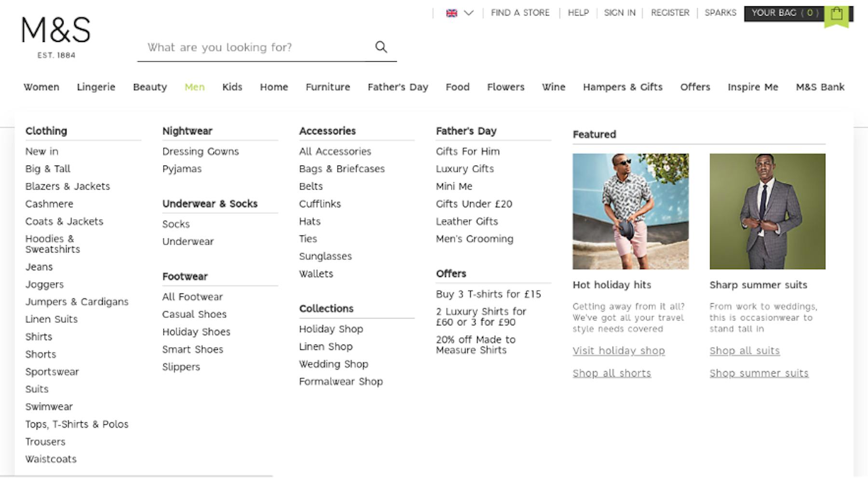The width and height of the screenshot is (868, 485).
Task: Click Sharp summer suits image
Action: (x=767, y=211)
